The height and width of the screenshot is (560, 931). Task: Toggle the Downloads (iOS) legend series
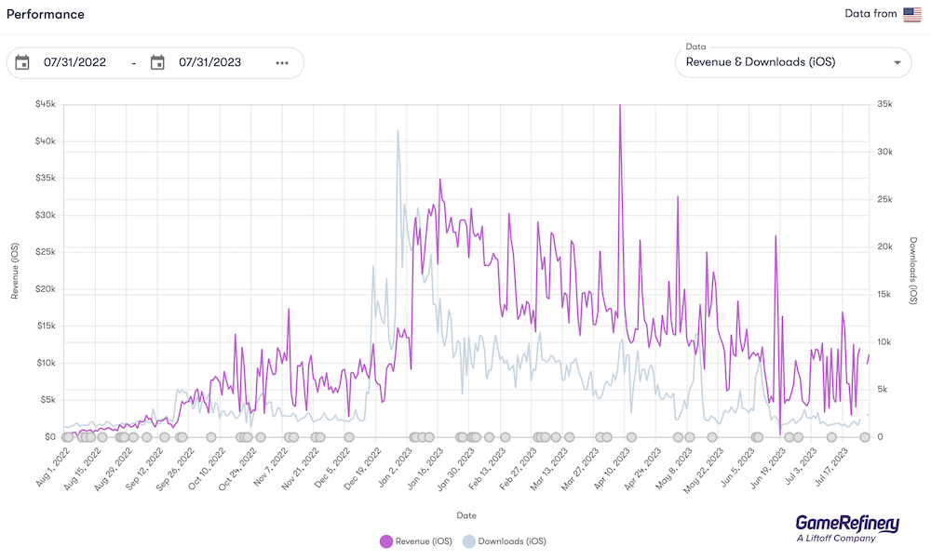[x=504, y=541]
